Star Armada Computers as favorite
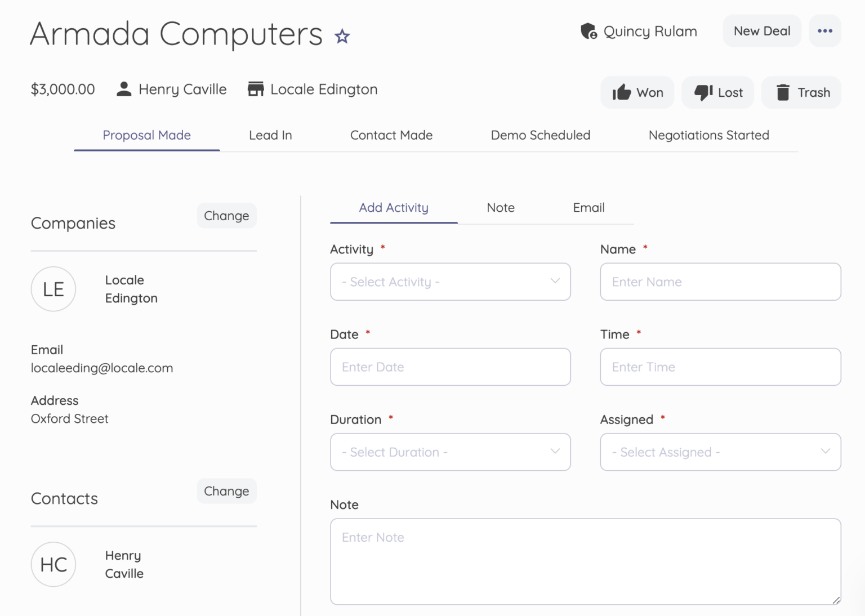865x616 pixels. pyautogui.click(x=342, y=37)
